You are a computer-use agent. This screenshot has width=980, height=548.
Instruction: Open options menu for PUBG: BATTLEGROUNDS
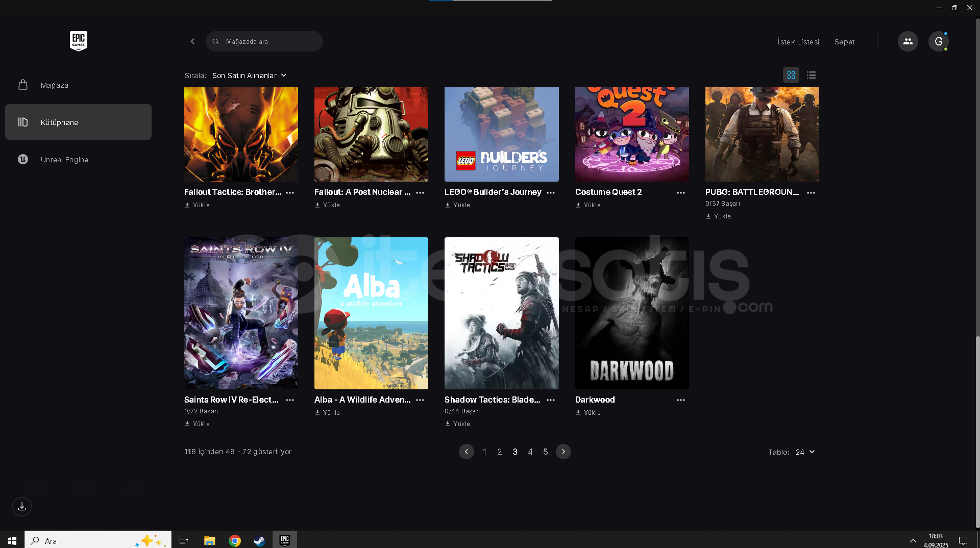[x=811, y=193]
